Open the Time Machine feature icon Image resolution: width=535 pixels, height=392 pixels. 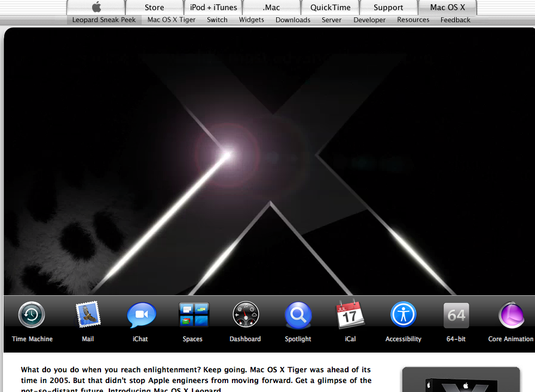pyautogui.click(x=32, y=314)
